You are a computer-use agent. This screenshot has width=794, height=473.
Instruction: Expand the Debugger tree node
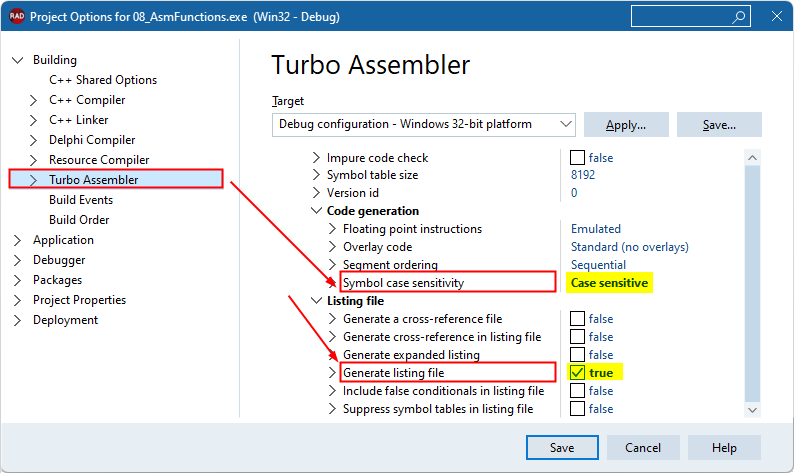click(x=17, y=260)
